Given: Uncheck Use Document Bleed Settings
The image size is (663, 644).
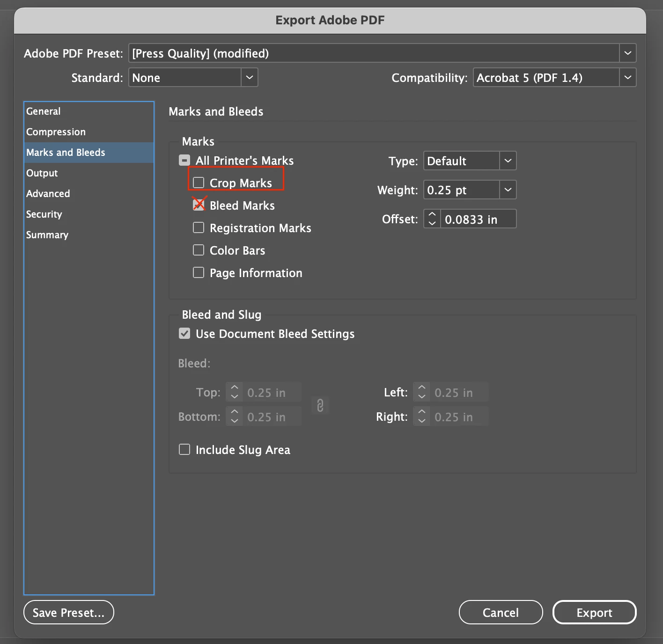Looking at the screenshot, I should click(184, 333).
